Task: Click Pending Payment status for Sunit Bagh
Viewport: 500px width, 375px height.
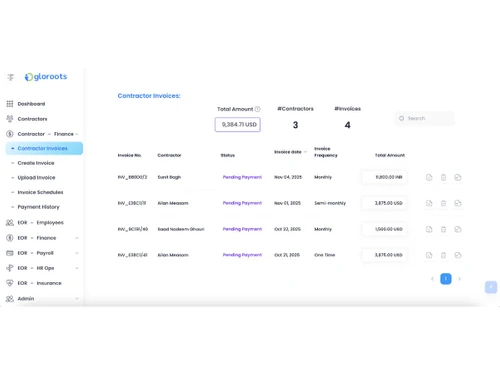Action: click(x=242, y=177)
